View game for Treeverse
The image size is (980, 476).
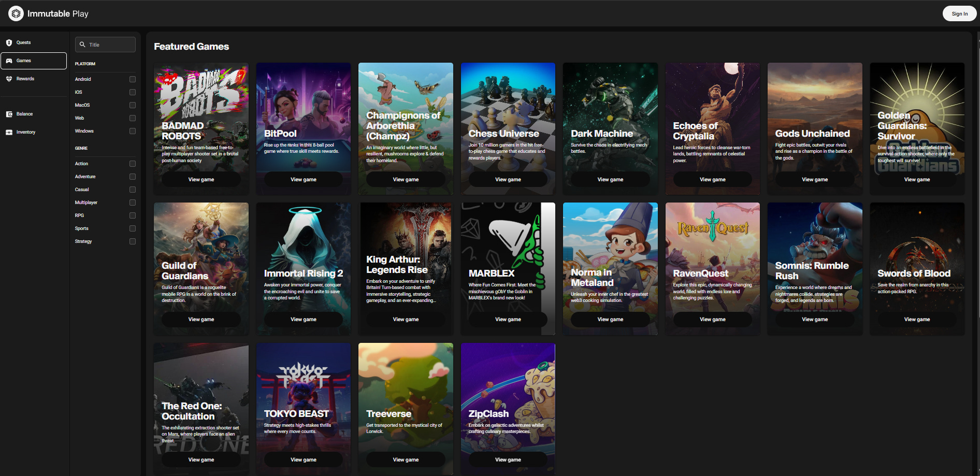pyautogui.click(x=406, y=459)
